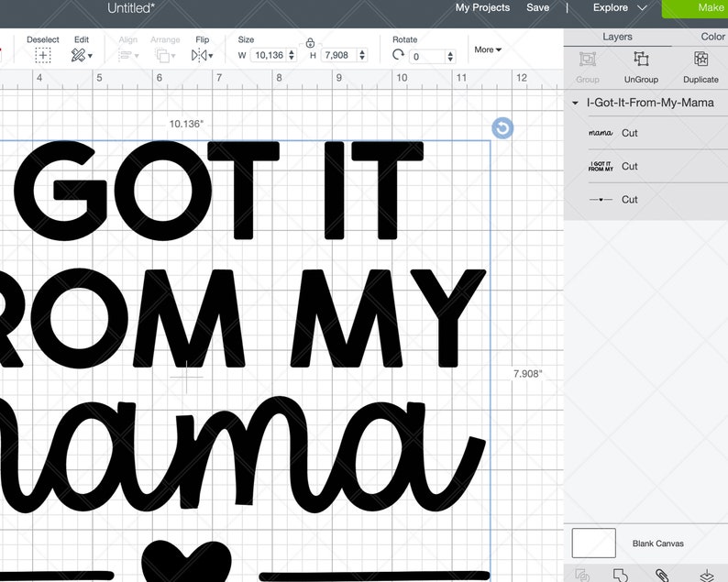Click the Blank Canvas swatch
728x582 pixels.
click(x=594, y=543)
